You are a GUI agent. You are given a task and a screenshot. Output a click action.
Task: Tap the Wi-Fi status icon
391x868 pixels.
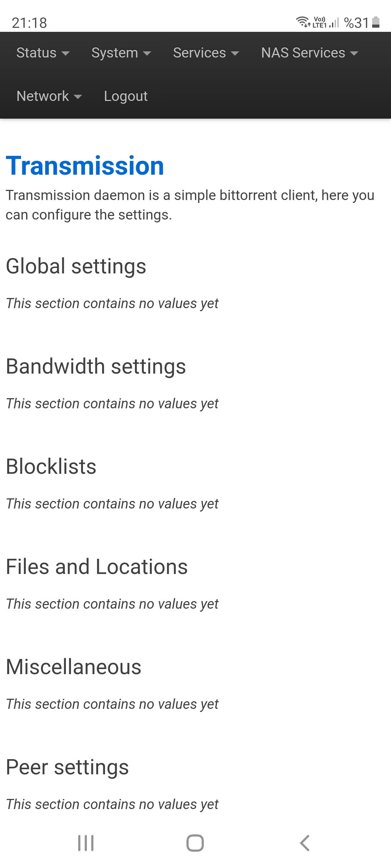303,22
